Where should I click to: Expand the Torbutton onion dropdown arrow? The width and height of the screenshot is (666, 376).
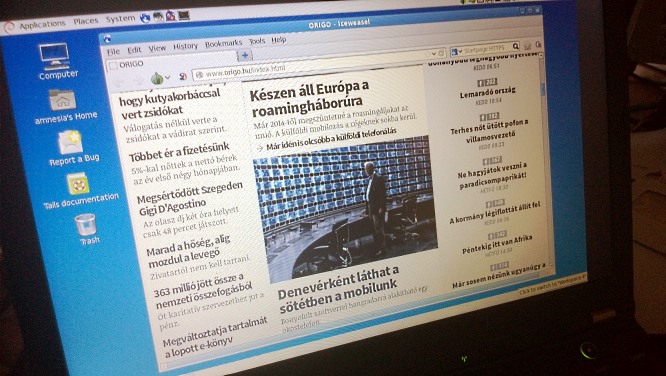click(x=168, y=77)
